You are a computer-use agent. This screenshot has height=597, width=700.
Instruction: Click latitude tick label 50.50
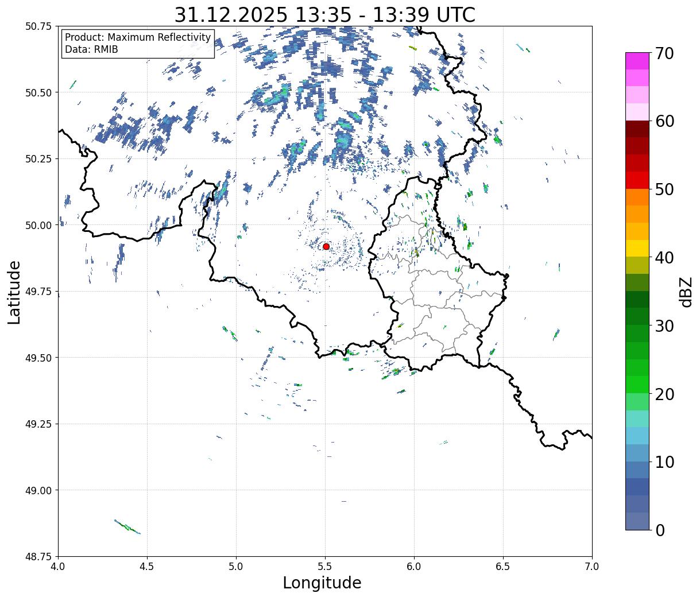click(x=38, y=92)
